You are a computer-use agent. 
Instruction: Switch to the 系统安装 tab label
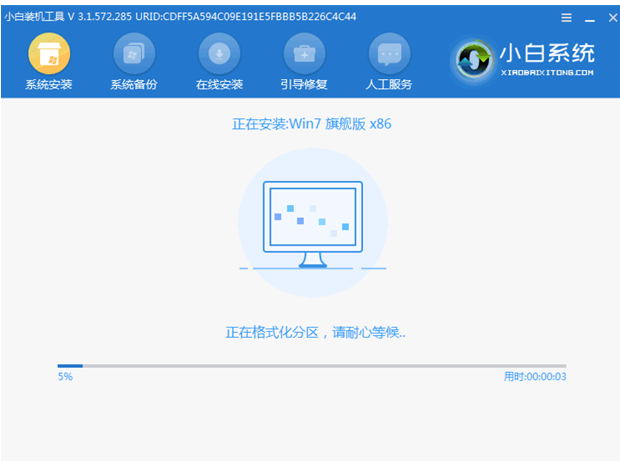pyautogui.click(x=48, y=84)
